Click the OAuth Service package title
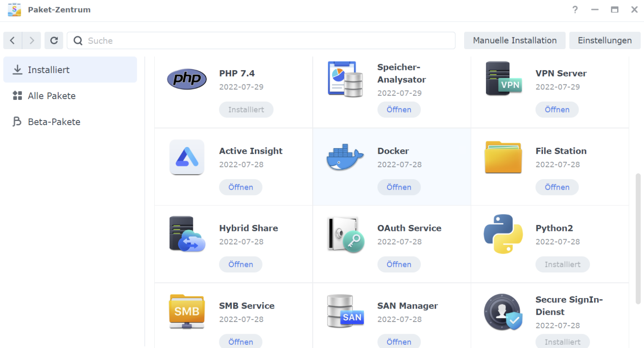The image size is (644, 348). pyautogui.click(x=409, y=228)
